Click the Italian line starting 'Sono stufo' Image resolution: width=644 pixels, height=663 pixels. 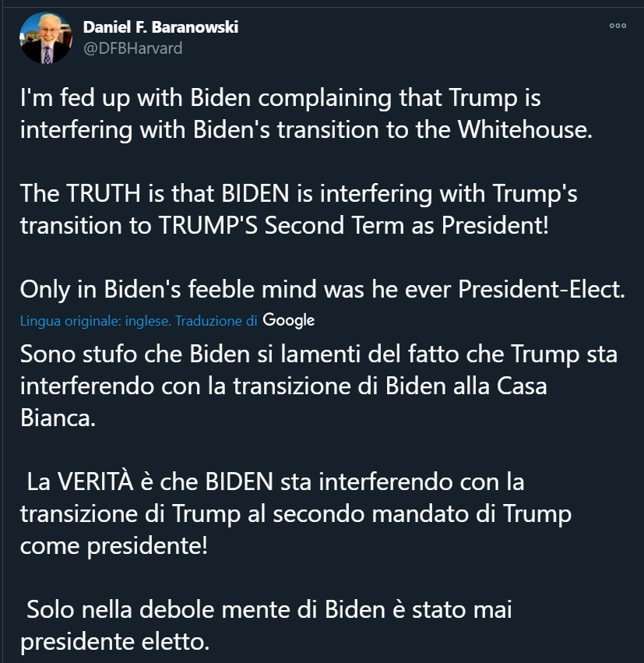coord(318,354)
